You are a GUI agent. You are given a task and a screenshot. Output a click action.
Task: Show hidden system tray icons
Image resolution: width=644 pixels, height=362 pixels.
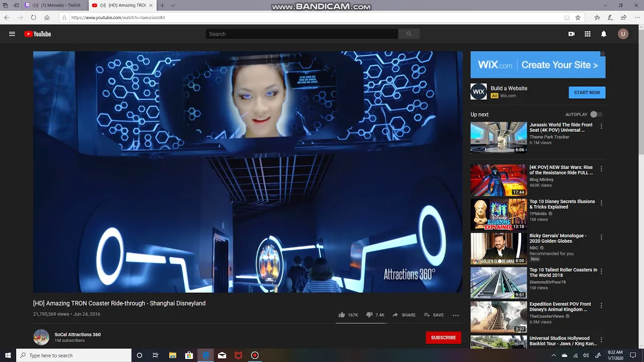(x=553, y=355)
